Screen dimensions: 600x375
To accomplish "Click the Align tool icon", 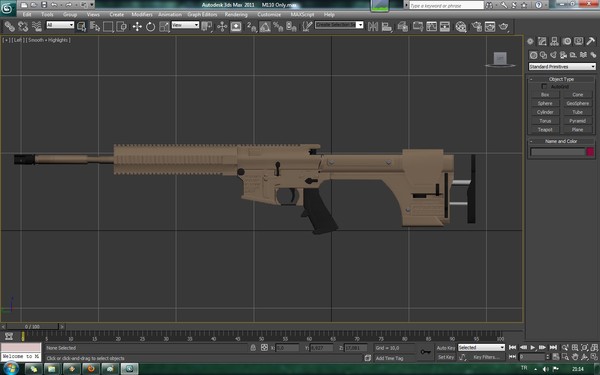I will [x=387, y=26].
